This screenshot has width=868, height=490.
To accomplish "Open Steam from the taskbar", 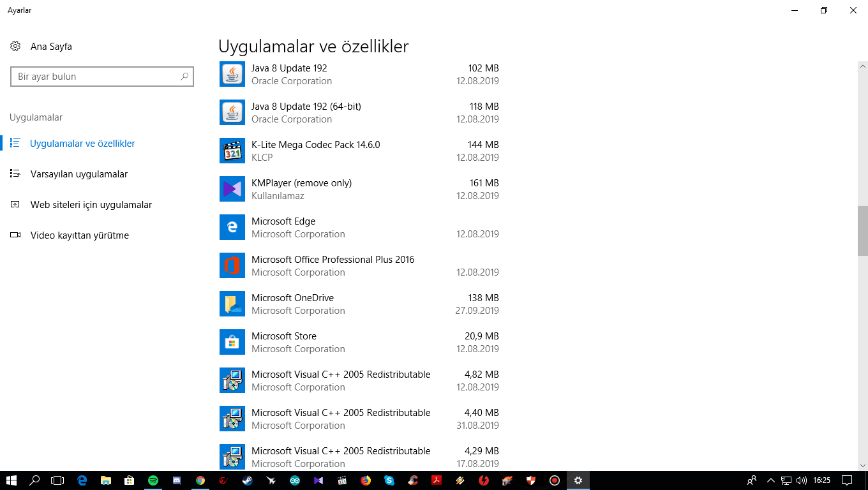I will pyautogui.click(x=248, y=480).
